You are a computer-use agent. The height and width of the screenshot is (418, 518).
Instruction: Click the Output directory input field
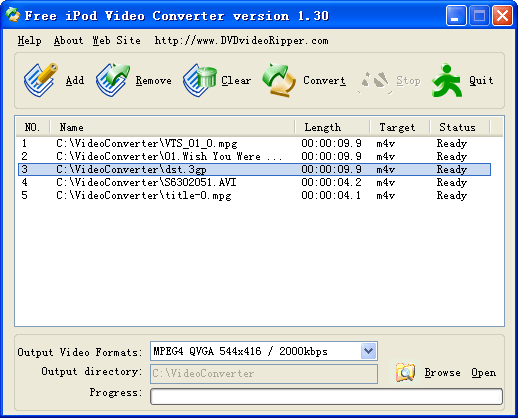click(x=264, y=373)
